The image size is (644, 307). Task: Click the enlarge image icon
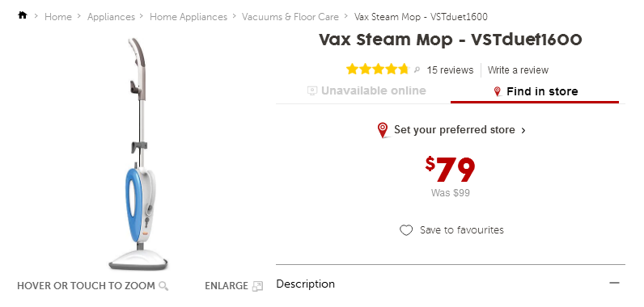(x=257, y=286)
